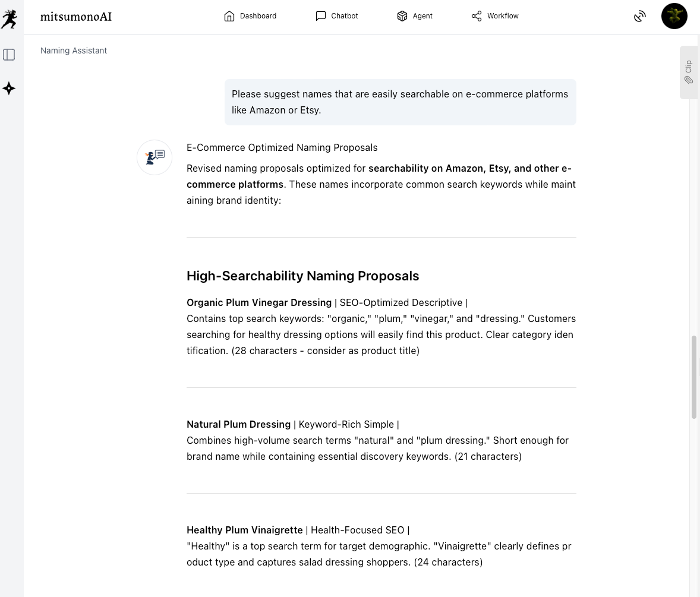The width and height of the screenshot is (700, 597).
Task: Toggle the left sidebar panel icon
Action: point(9,55)
